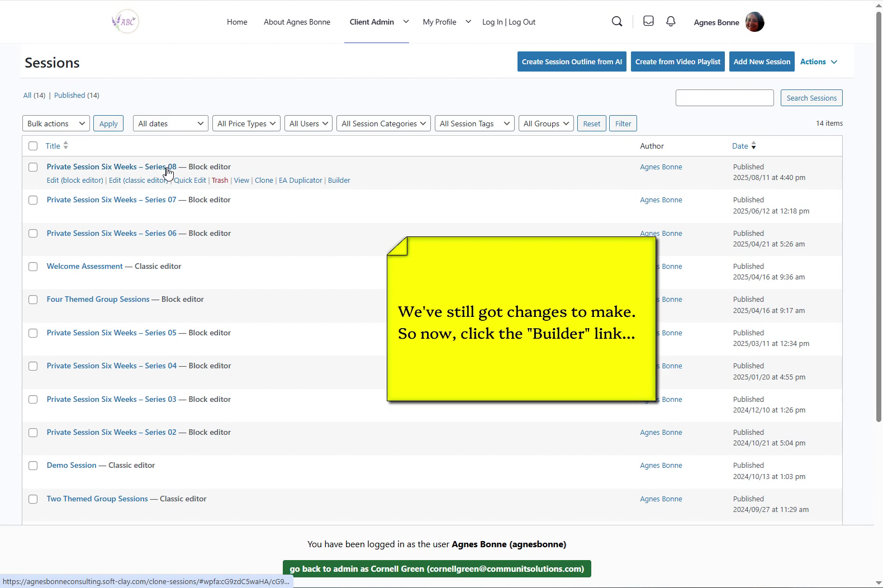Tick the select-all sessions checkbox

(x=33, y=146)
